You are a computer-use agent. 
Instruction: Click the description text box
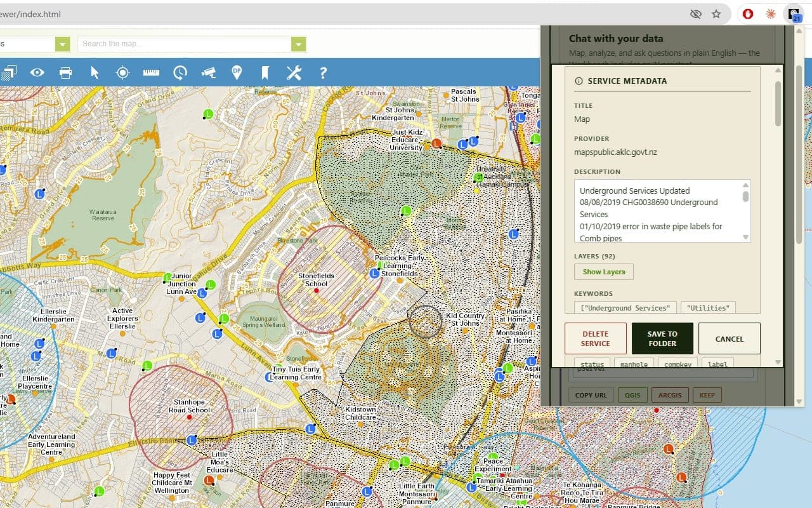click(662, 211)
